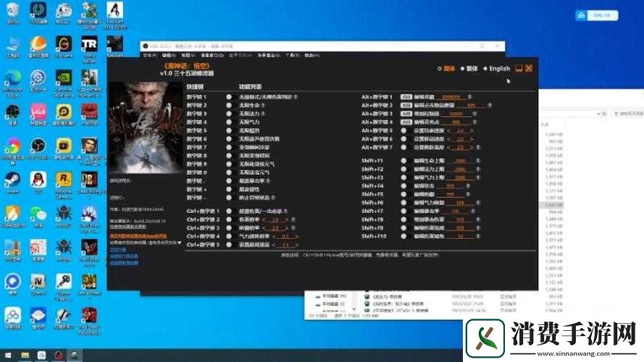This screenshot has height=362, width=644.
Task: Open the NVIDIA GeForce desktop shortcut
Action: click(64, 77)
